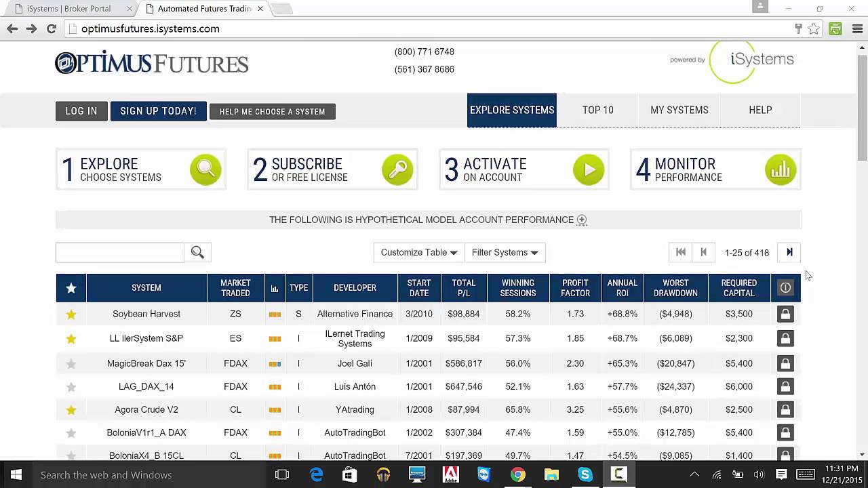The height and width of the screenshot is (488, 868).
Task: Click the chart icon in the Monitor Performance step
Action: pos(781,169)
